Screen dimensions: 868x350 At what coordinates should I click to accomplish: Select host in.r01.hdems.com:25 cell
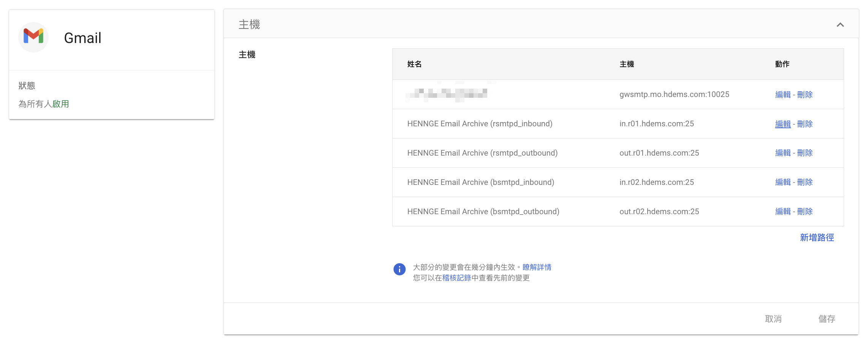(x=657, y=124)
